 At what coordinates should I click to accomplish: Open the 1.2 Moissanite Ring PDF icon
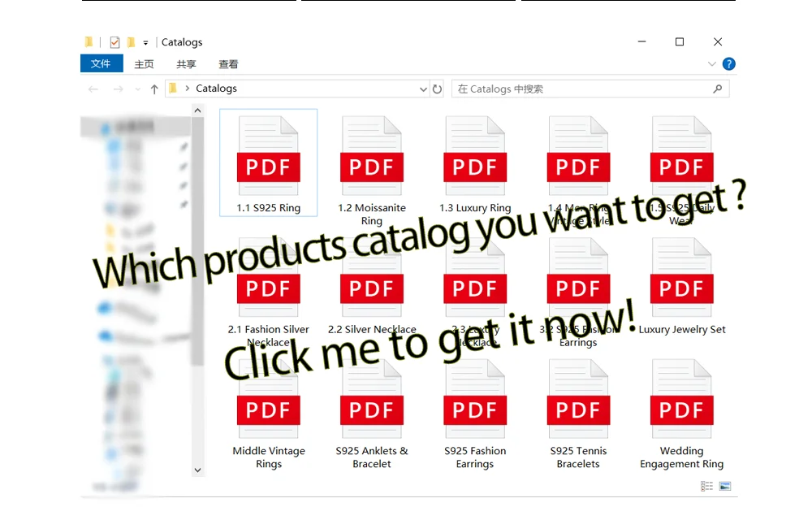(371, 155)
